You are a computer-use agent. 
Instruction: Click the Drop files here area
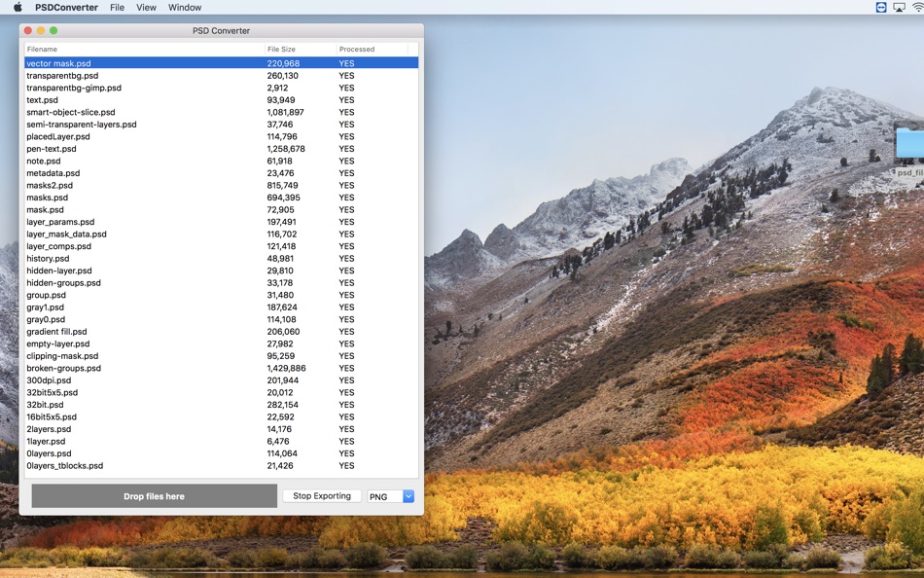[x=155, y=496]
